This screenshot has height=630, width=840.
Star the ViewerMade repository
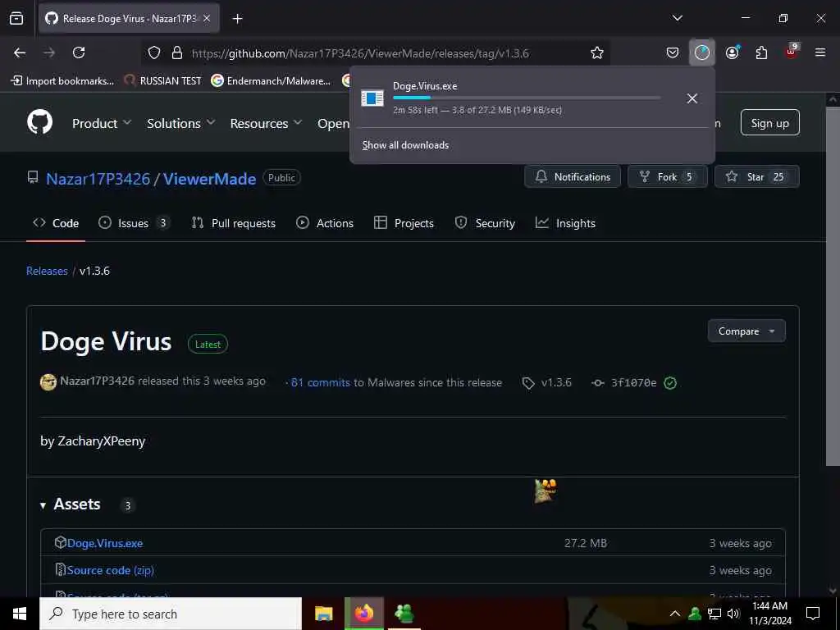(x=756, y=177)
